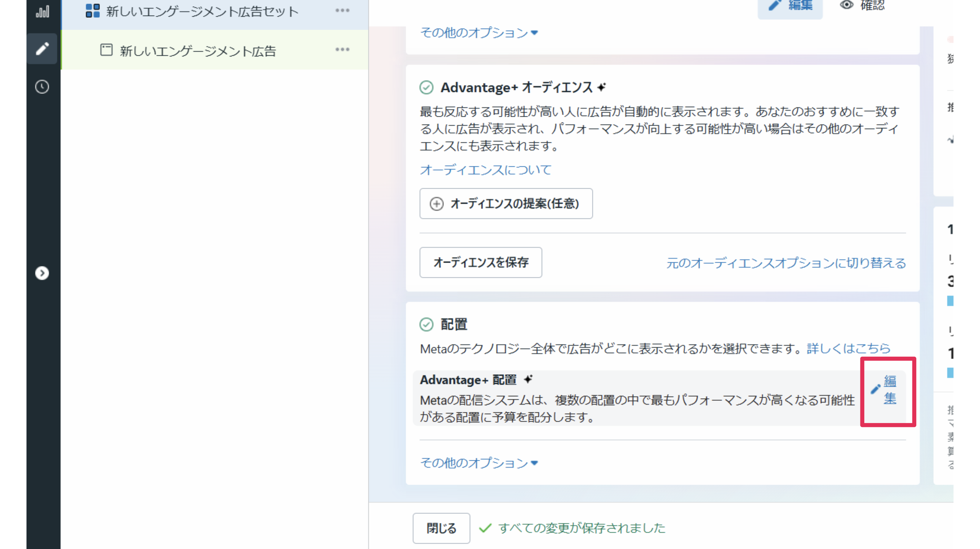
Task: Click the green check beside Advantage+ オーディエンス
Action: click(x=426, y=88)
